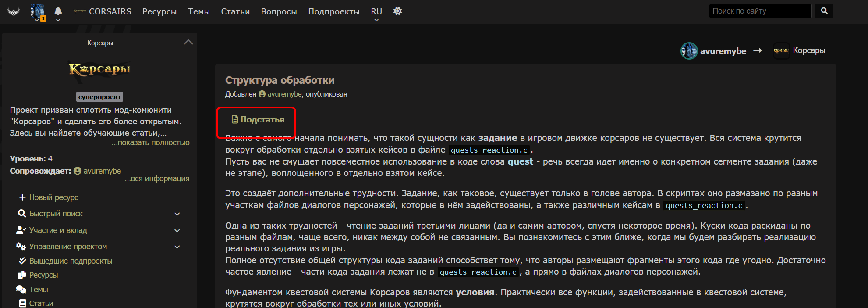This screenshot has height=308, width=868.
Task: Click bold word quest in article text
Action: click(520, 161)
